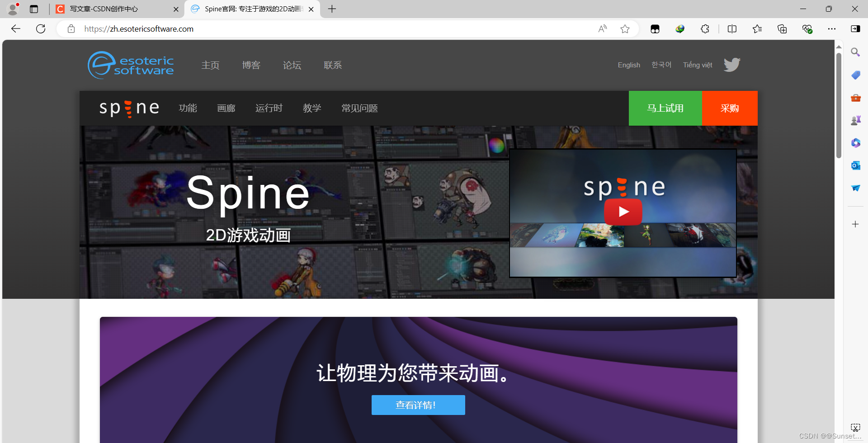Open 功能 in Spine menu

(188, 108)
